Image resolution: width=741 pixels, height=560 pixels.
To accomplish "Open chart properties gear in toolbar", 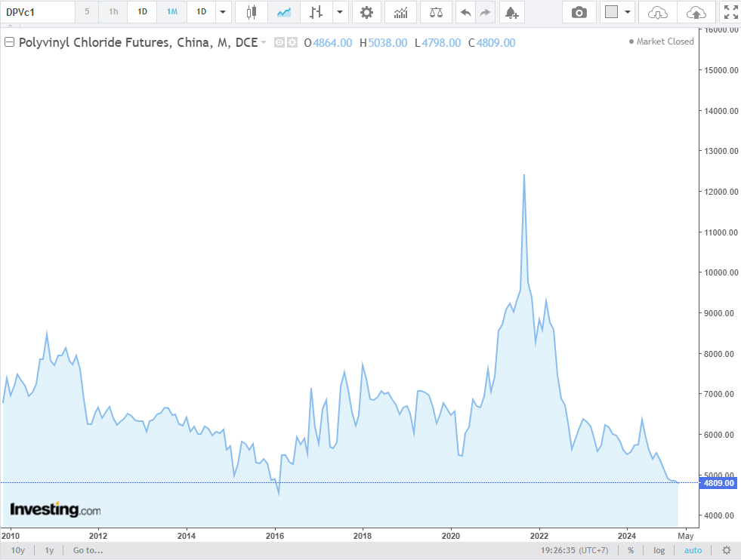I will click(x=366, y=12).
